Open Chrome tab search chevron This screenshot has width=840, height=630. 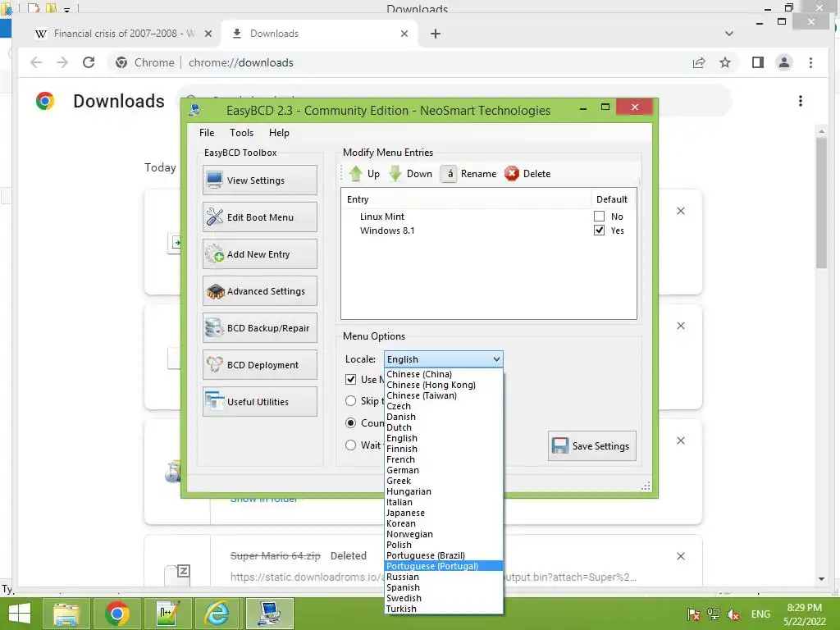[x=728, y=33]
